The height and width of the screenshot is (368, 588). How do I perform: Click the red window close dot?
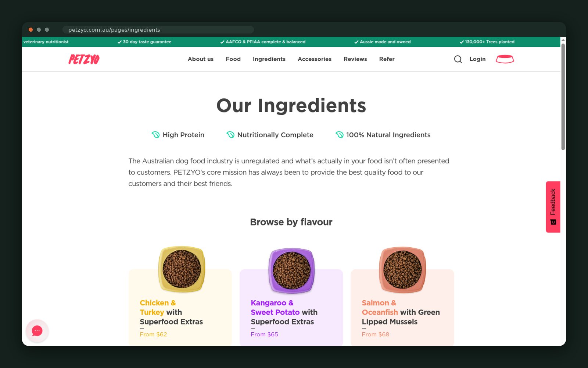point(31,29)
